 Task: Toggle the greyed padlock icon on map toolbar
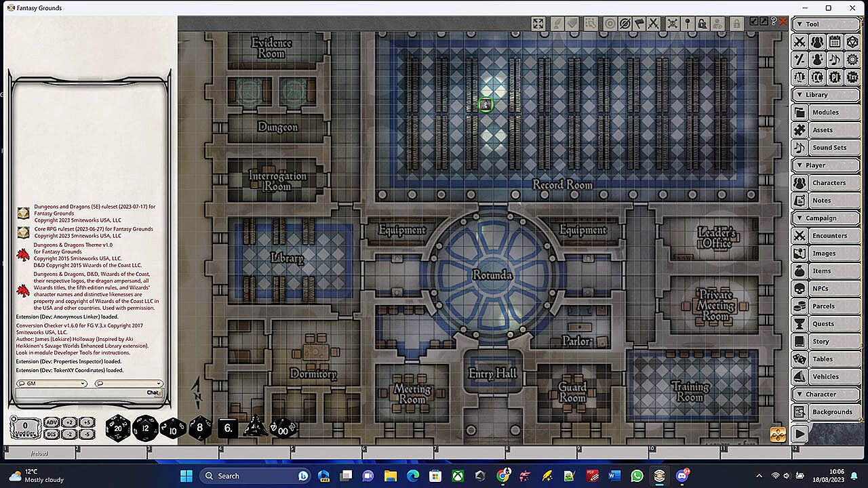(736, 24)
